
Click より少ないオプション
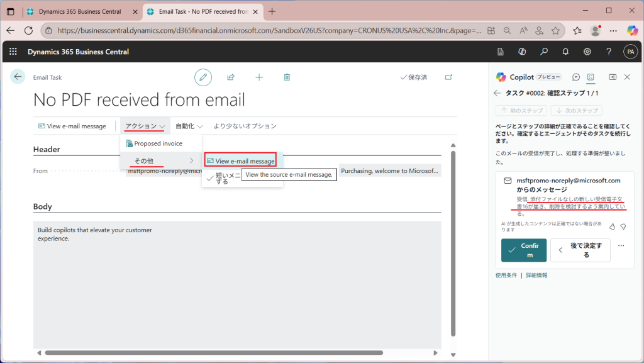(245, 126)
